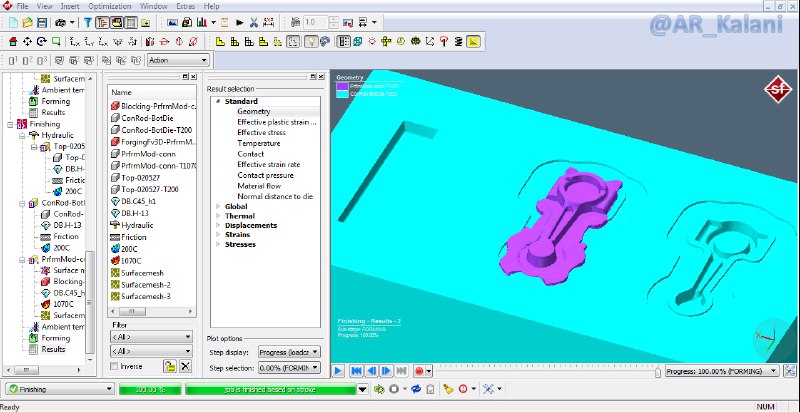
Task: Toggle the second panel view button in toolbar
Action: (117, 22)
